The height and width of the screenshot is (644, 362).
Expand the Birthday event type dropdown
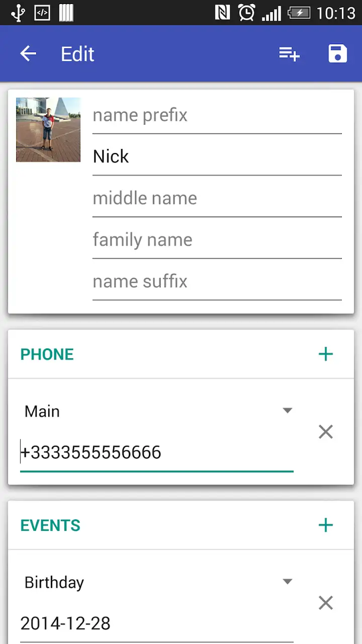157,582
